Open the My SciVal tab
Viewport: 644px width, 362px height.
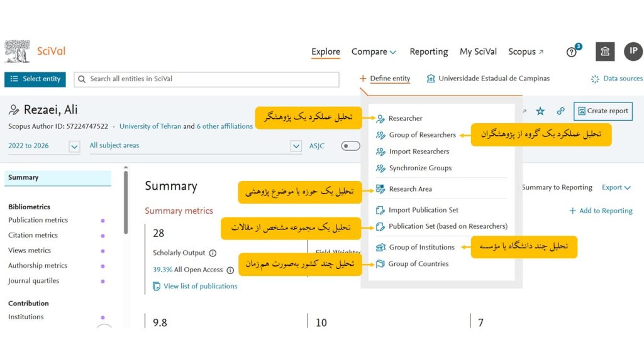point(478,52)
